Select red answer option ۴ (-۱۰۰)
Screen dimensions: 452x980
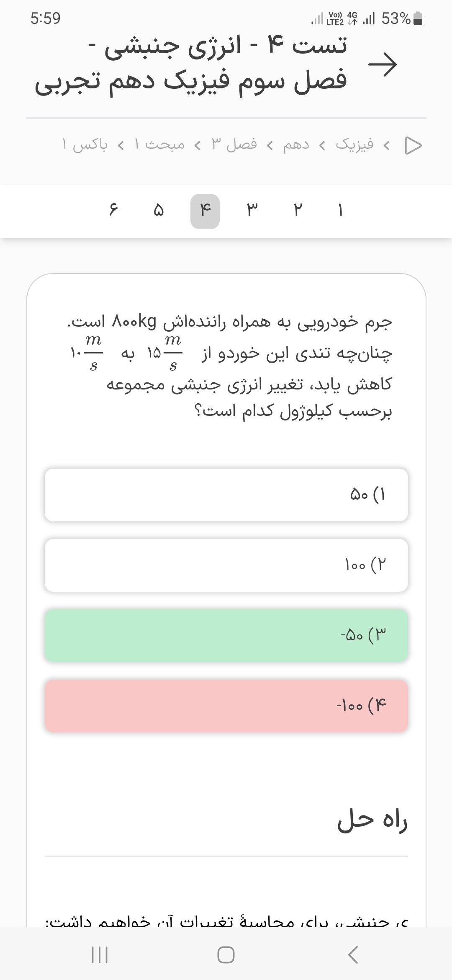[x=226, y=706]
